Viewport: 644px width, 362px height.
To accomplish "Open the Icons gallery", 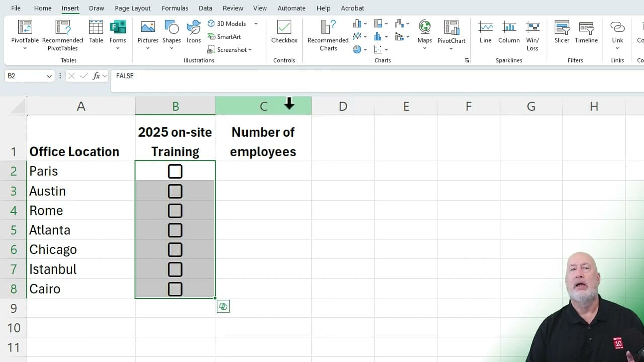I will (x=193, y=31).
